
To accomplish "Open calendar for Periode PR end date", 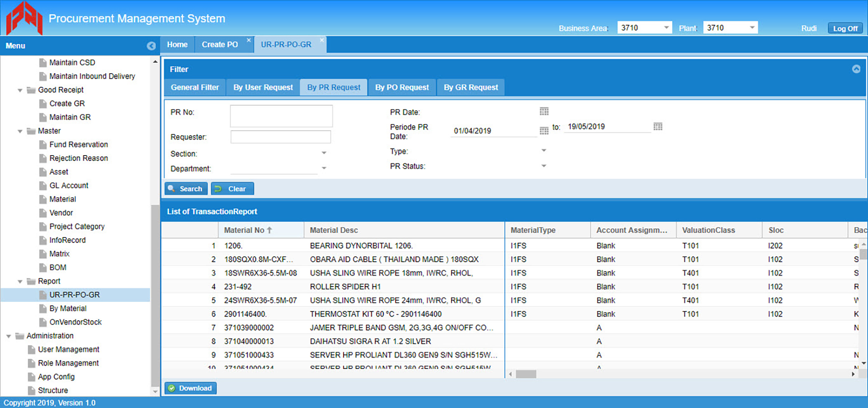I will tap(658, 127).
